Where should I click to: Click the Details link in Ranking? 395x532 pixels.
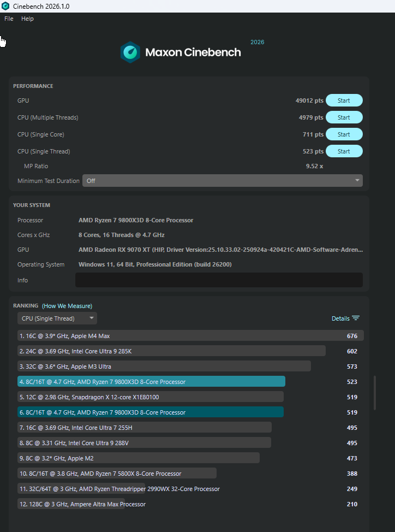point(340,318)
